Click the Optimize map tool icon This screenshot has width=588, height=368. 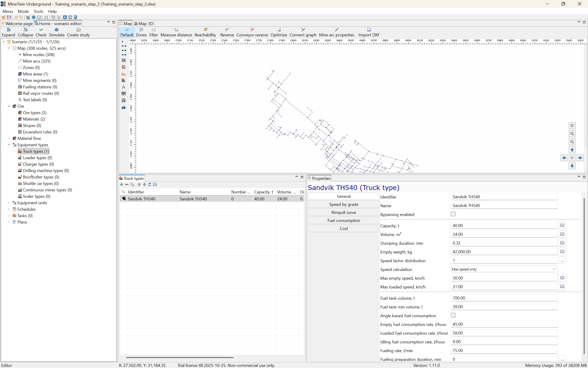click(x=279, y=32)
